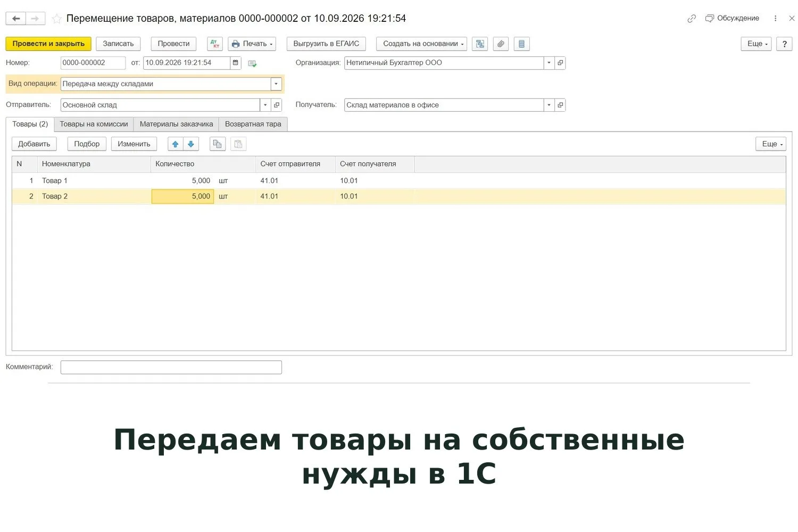Move row up with blue up arrow
Viewport: 798px width, 532px height.
[x=176, y=144]
